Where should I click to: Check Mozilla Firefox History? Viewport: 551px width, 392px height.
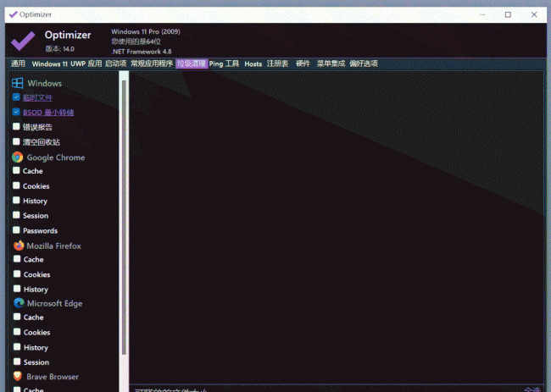(x=17, y=289)
